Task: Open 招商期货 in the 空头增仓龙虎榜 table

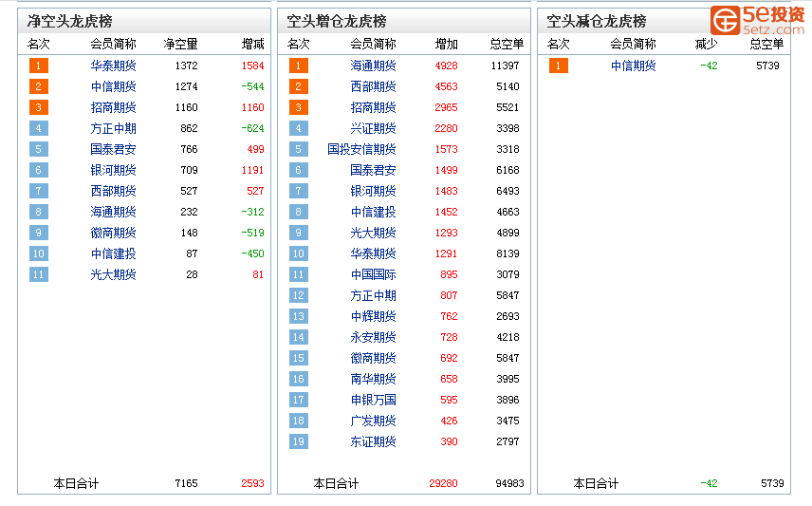Action: pos(373,107)
